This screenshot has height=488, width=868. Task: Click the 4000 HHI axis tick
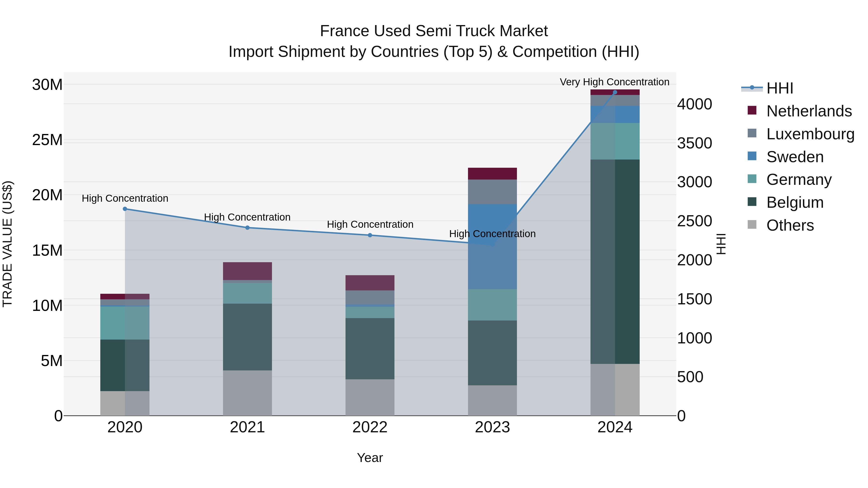click(695, 104)
